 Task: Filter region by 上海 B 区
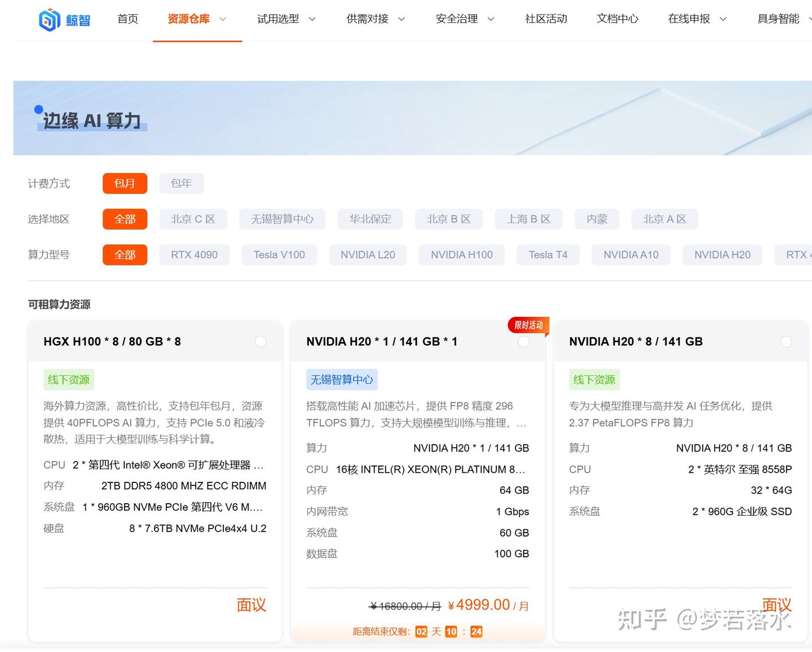(528, 219)
